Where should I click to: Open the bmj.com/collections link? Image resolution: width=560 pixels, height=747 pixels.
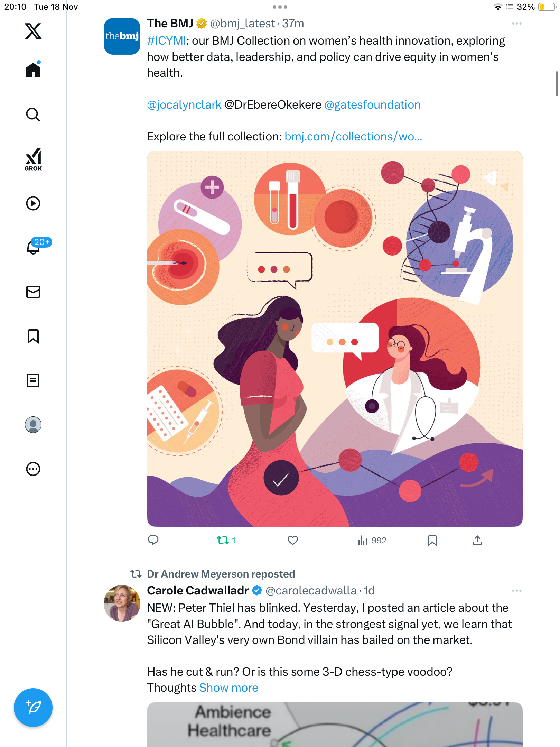point(353,137)
